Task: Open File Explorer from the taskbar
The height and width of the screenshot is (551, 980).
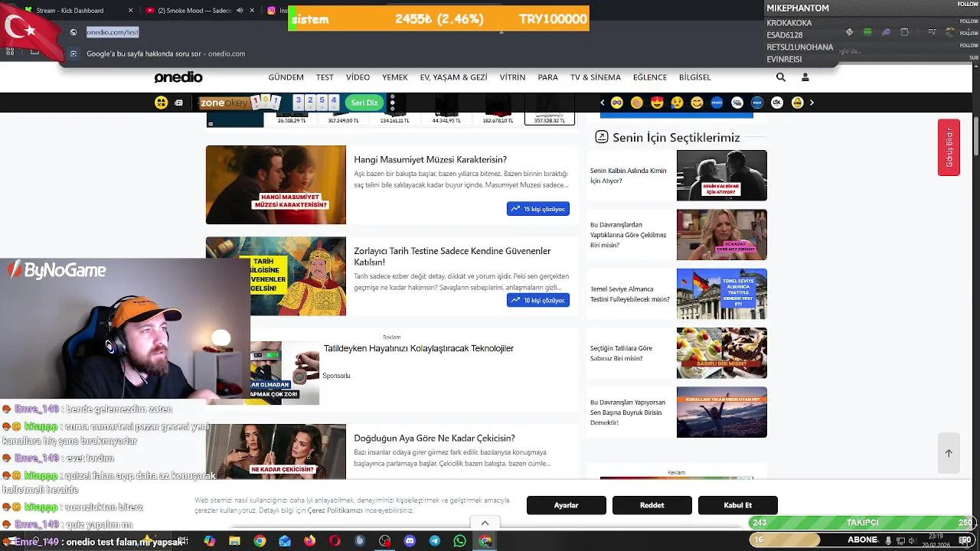Action: (235, 541)
